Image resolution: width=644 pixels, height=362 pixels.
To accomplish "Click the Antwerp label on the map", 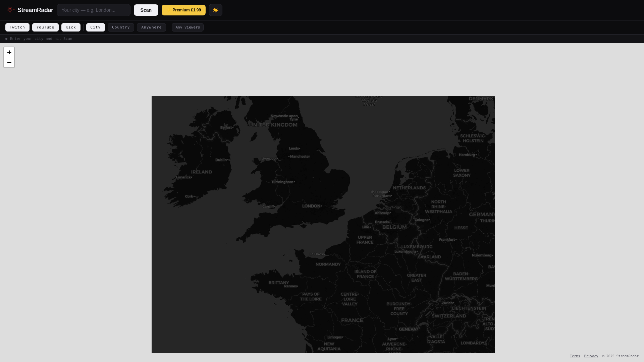I will click(x=382, y=213).
